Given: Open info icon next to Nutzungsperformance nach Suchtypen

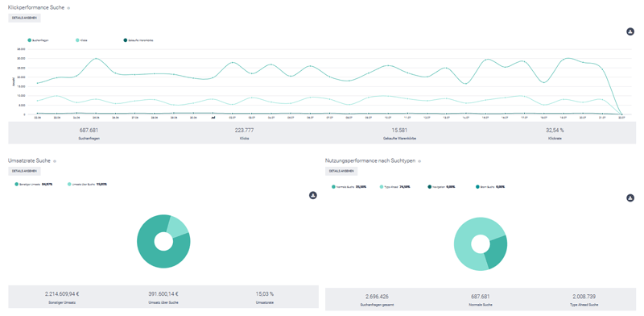Looking at the screenshot, I should tap(419, 161).
